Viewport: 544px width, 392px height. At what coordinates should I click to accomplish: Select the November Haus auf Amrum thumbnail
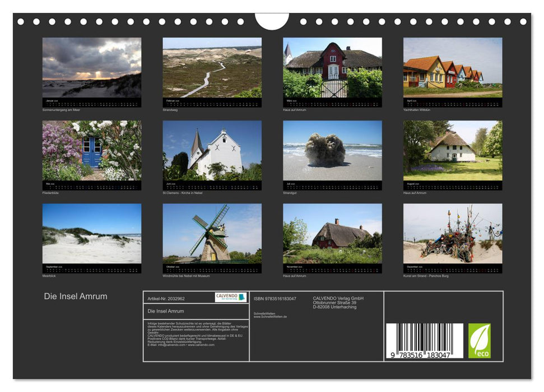tap(332, 234)
